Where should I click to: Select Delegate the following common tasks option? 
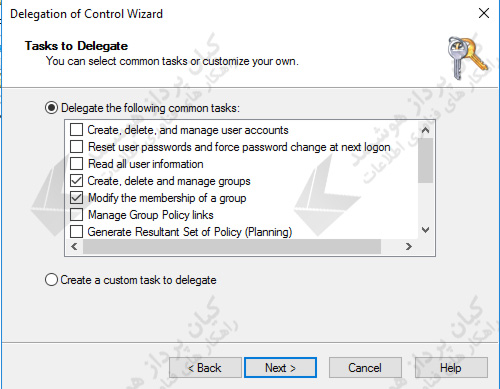(51, 108)
